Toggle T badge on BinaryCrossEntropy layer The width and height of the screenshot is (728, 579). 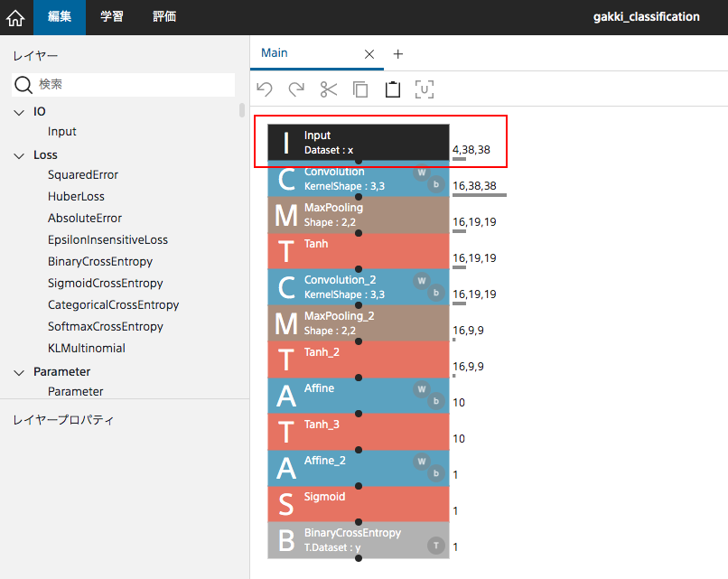pyautogui.click(x=436, y=545)
